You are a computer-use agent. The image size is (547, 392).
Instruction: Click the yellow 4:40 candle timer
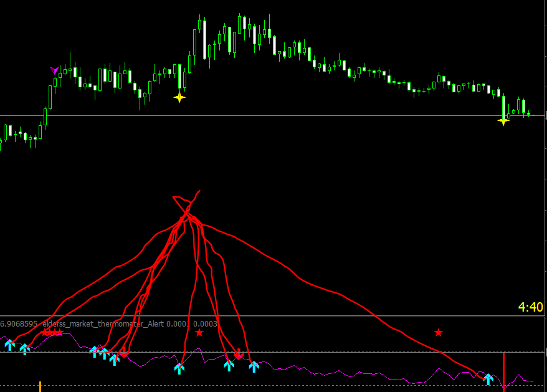point(531,307)
